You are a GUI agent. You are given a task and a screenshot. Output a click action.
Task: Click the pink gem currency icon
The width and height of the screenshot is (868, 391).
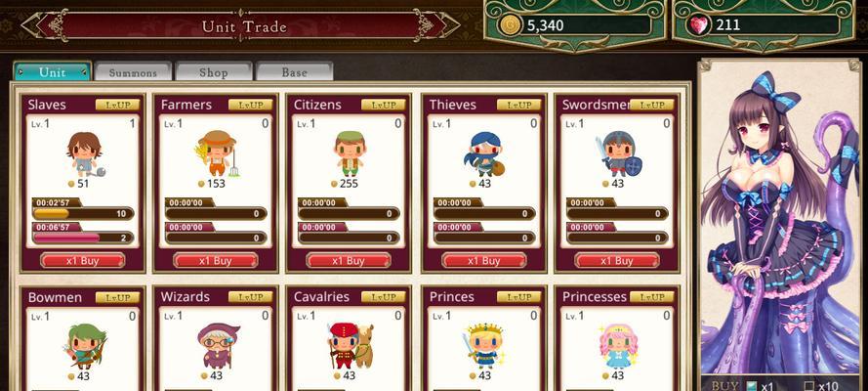pos(700,25)
